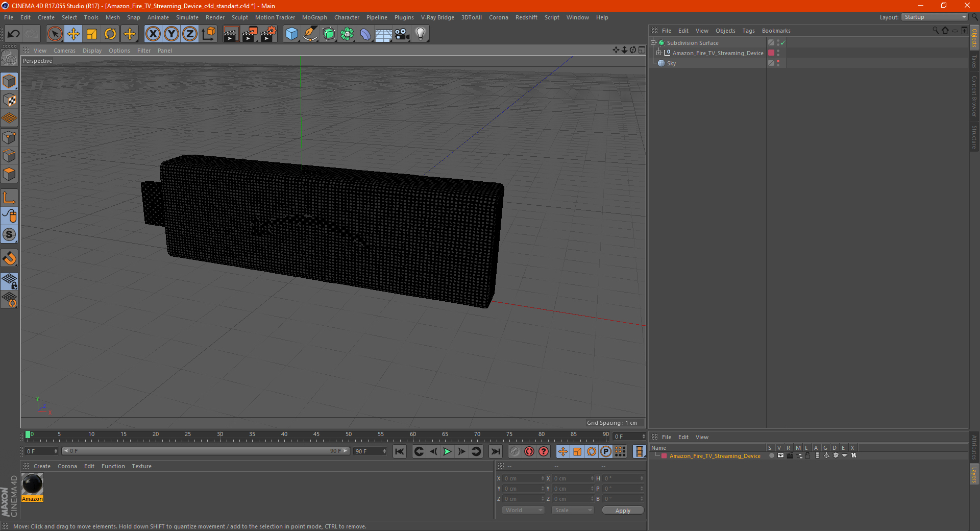Open the deformer objects palette

[x=365, y=34]
